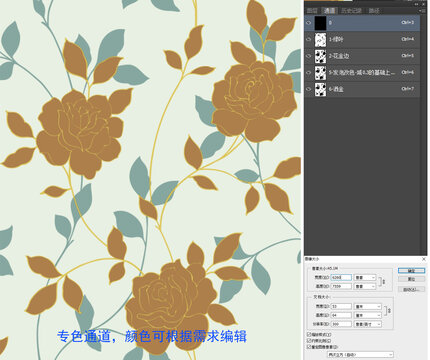
Task: Open document width unit dropdown (厘米)
Action: point(368,306)
